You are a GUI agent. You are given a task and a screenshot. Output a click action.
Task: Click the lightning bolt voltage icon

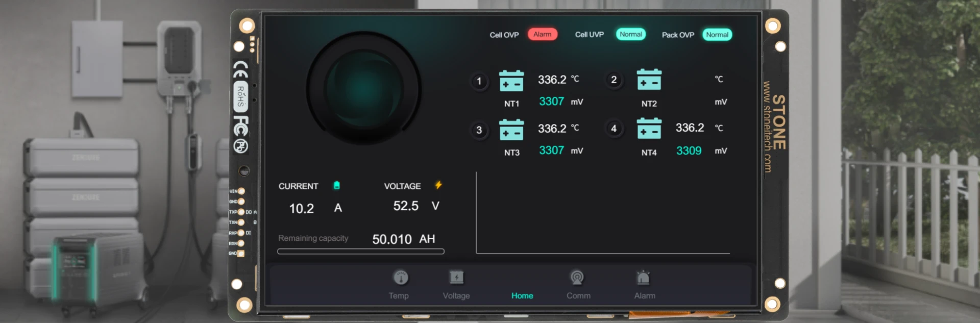click(x=438, y=185)
